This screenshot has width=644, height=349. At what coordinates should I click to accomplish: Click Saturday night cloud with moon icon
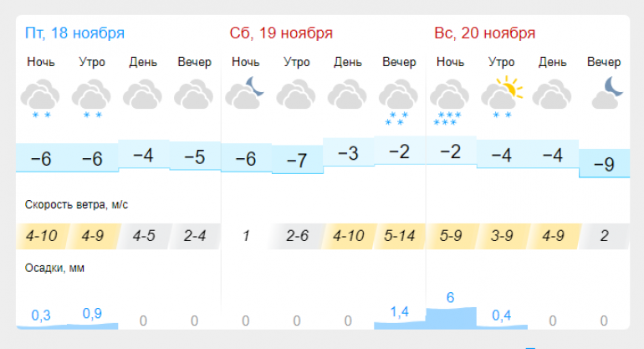click(x=245, y=93)
